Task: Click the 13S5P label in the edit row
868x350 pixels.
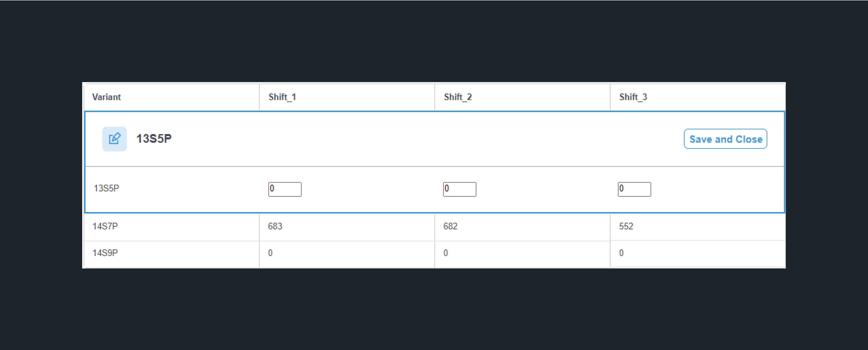Action: click(106, 188)
